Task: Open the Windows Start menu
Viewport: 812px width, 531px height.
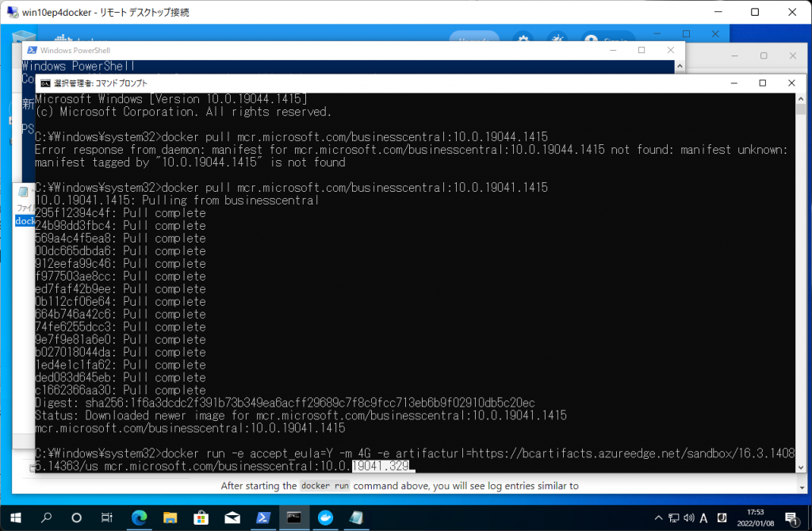Action: click(16, 518)
